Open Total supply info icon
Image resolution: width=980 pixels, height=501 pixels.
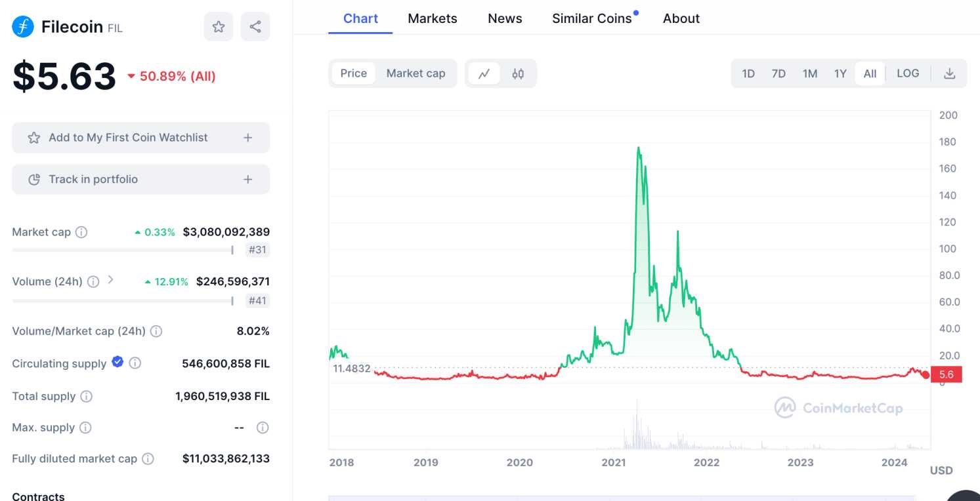point(86,396)
